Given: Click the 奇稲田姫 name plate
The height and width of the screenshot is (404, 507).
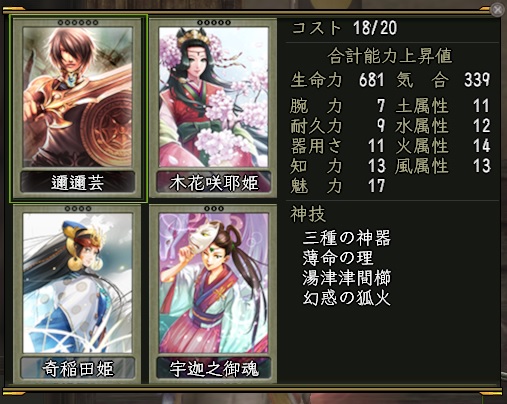Looking at the screenshot, I should click(x=78, y=368).
